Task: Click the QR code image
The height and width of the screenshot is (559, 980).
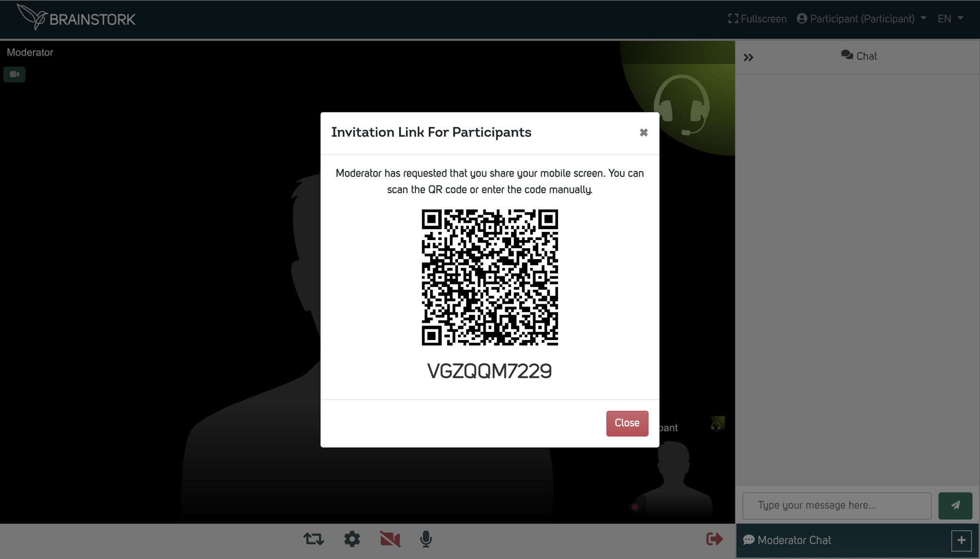Action: 490,277
